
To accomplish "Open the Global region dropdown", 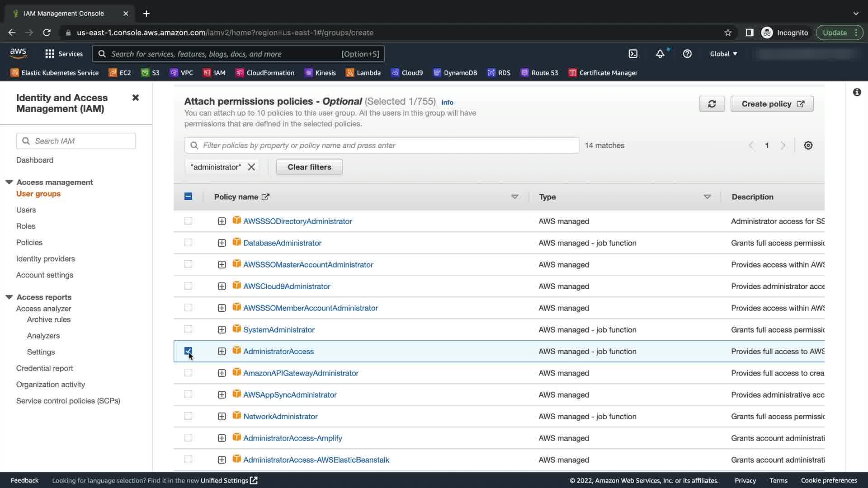I will pos(723,54).
